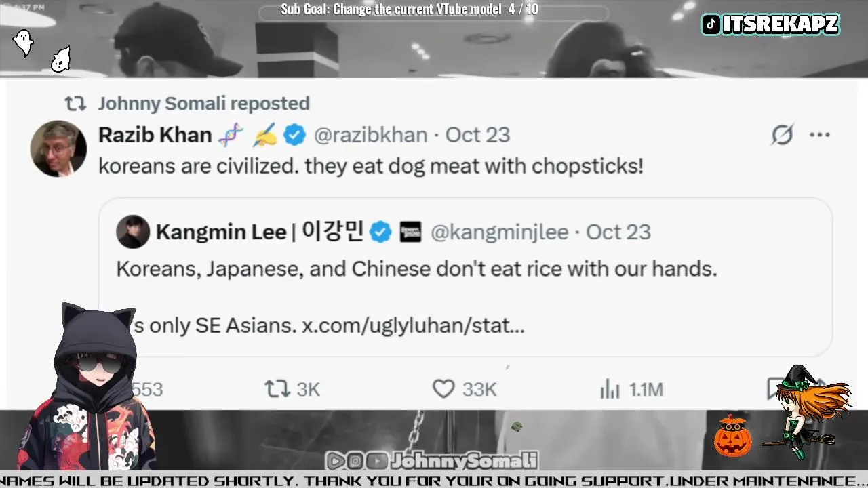Image resolution: width=868 pixels, height=488 pixels.
Task: Click the black affiliate badge next to Kangmin Lee
Action: coord(410,232)
